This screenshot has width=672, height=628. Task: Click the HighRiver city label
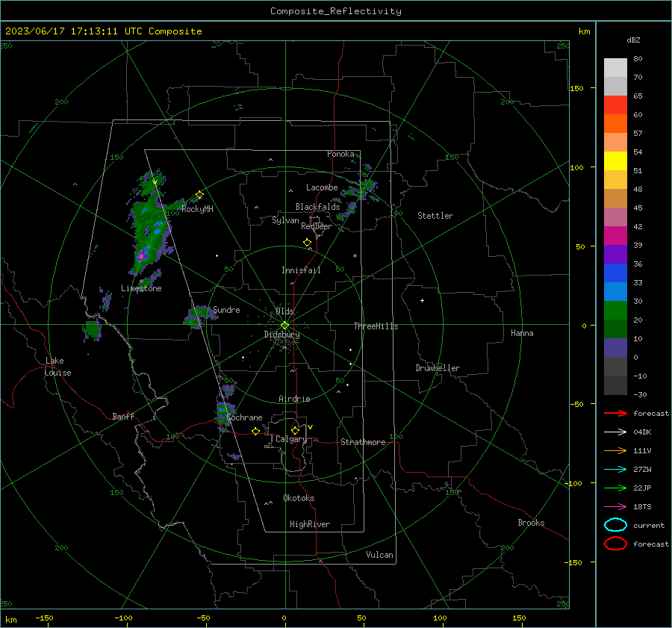[x=310, y=524]
